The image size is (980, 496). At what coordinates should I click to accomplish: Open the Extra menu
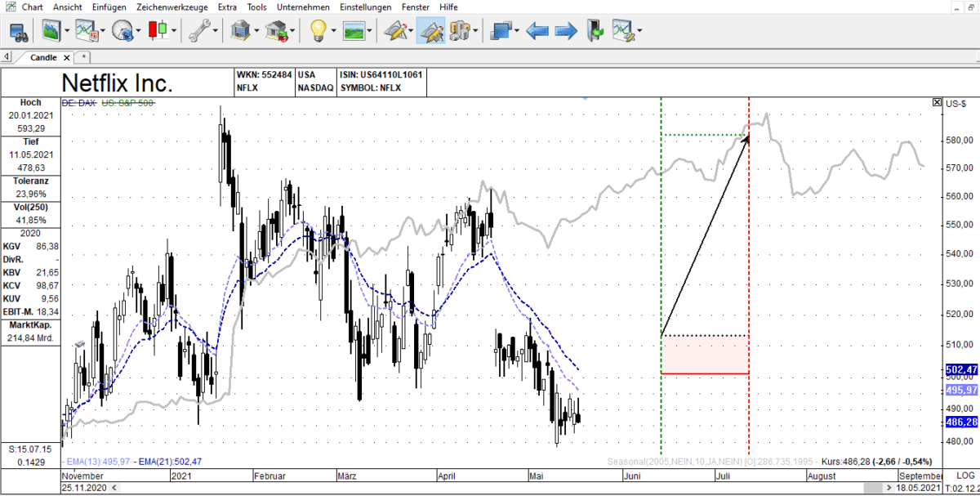click(228, 7)
